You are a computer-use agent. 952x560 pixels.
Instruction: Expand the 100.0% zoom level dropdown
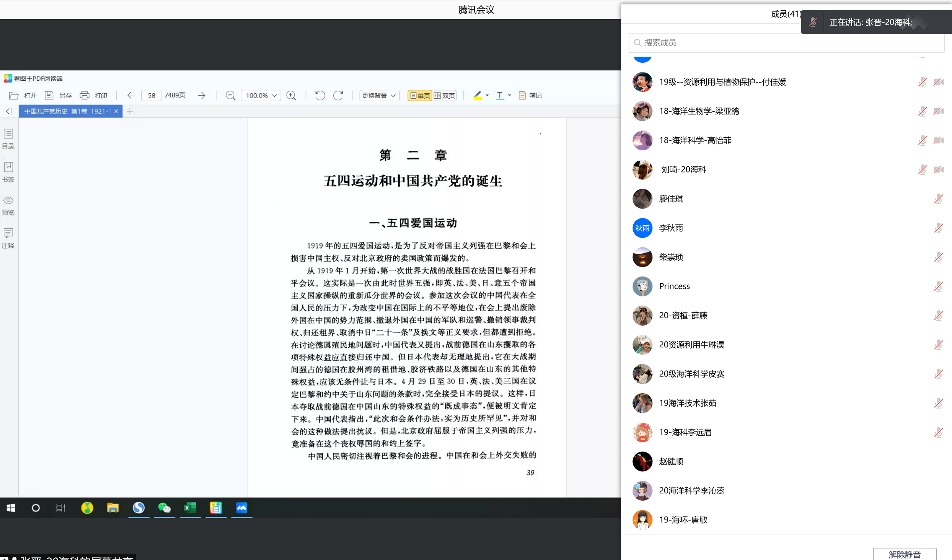point(274,96)
